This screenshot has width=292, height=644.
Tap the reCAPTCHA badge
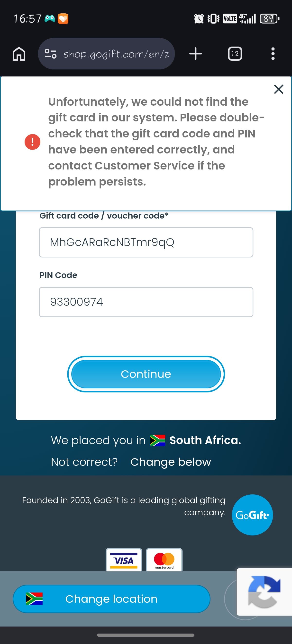click(x=264, y=592)
